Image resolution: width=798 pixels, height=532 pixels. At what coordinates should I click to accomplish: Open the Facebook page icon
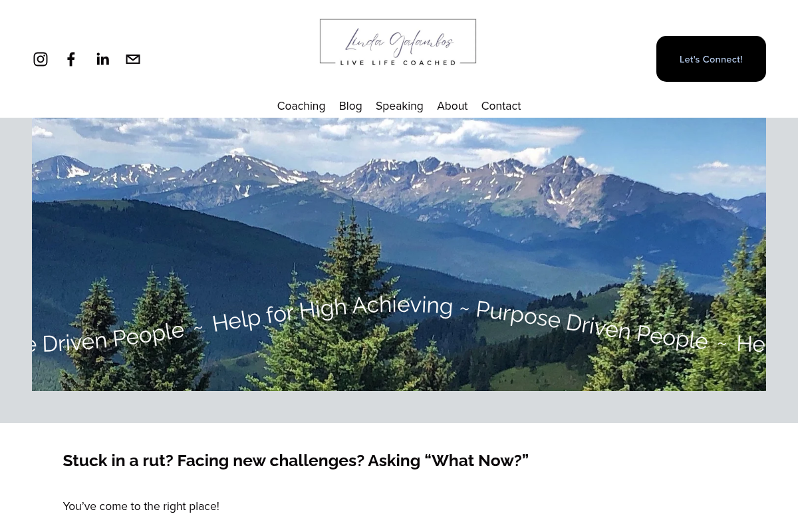(x=71, y=59)
